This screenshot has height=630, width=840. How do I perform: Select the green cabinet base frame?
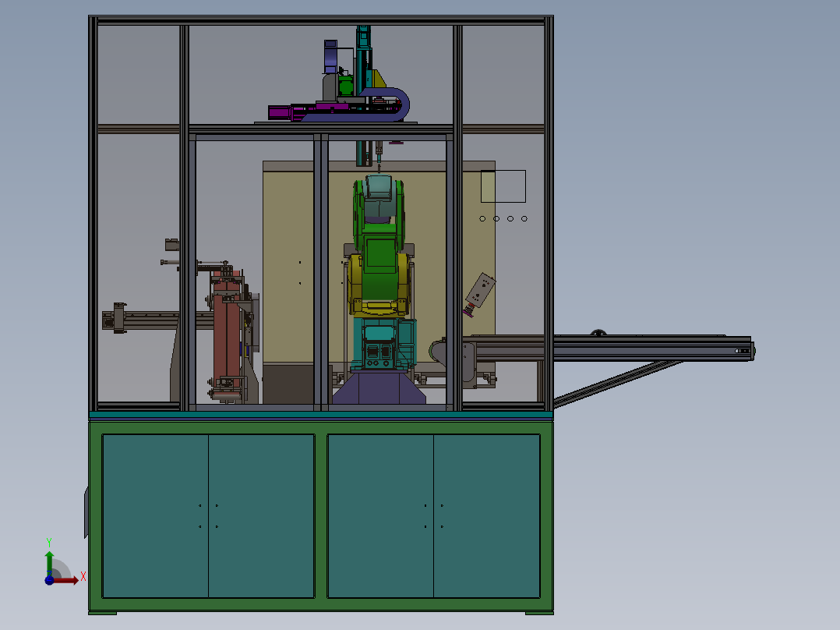pos(320,516)
